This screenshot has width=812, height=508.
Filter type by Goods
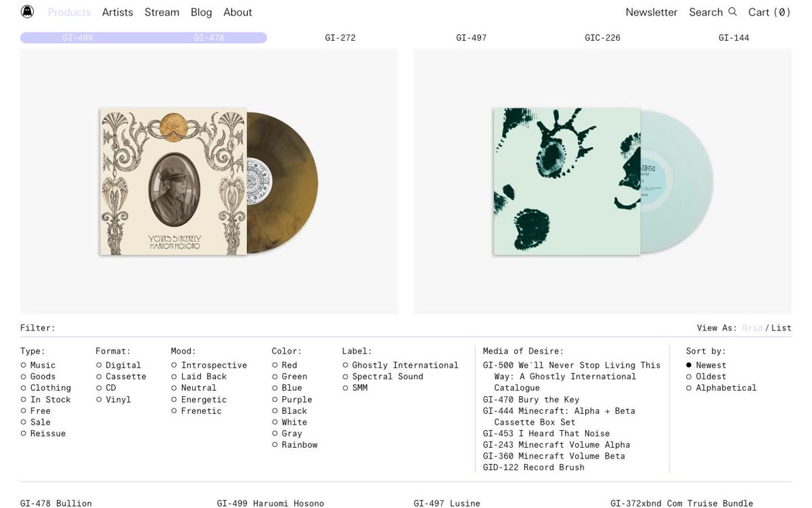coord(38,377)
